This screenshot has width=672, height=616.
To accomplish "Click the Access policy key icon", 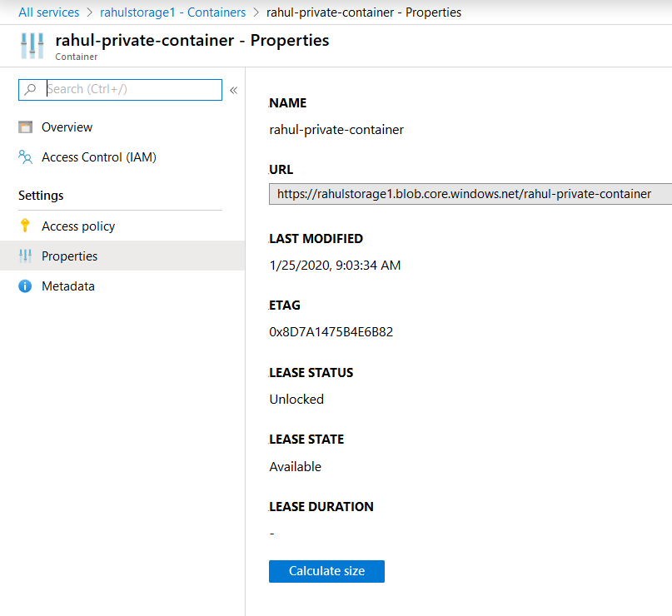I will coord(25,226).
